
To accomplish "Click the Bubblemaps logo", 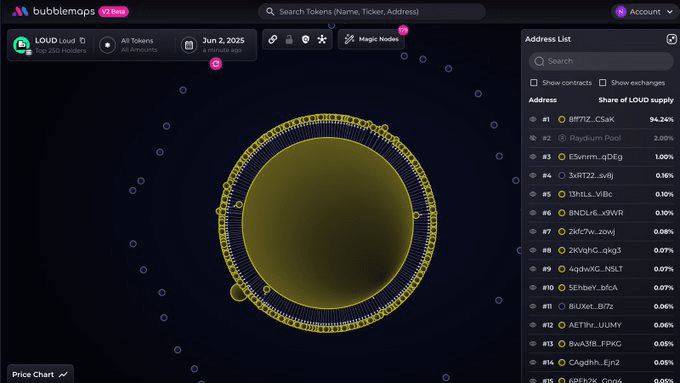I will (x=53, y=11).
